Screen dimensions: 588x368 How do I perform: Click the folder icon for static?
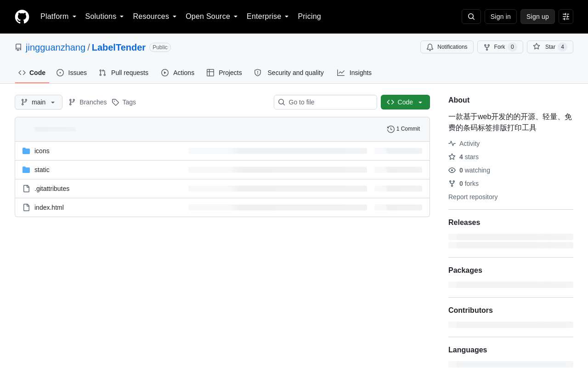point(26,170)
